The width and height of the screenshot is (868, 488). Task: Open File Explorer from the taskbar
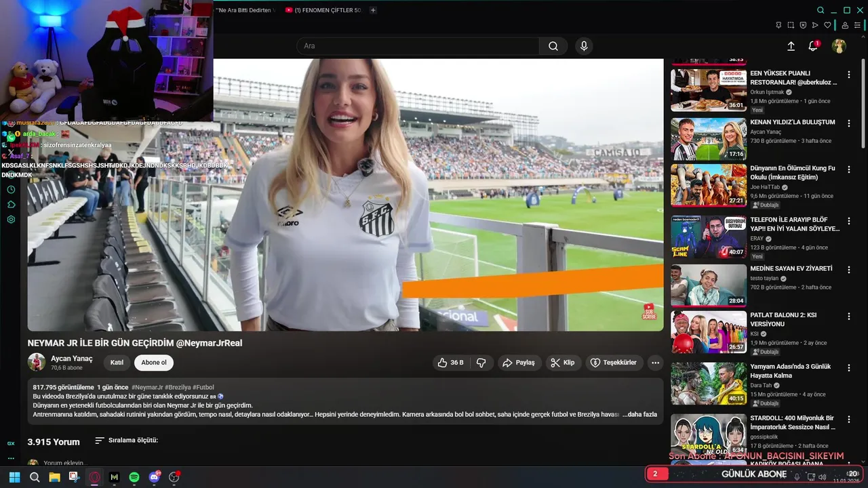click(x=54, y=477)
